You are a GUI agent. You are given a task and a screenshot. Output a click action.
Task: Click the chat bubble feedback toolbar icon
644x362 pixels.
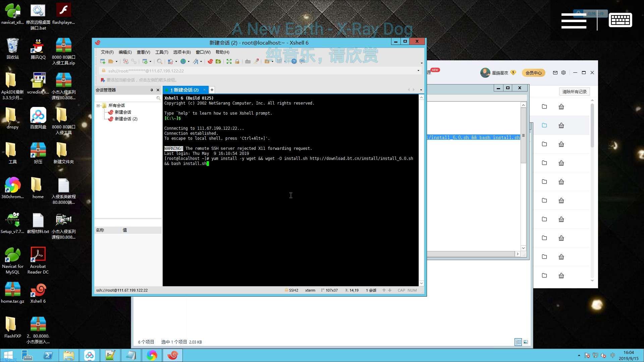302,61
